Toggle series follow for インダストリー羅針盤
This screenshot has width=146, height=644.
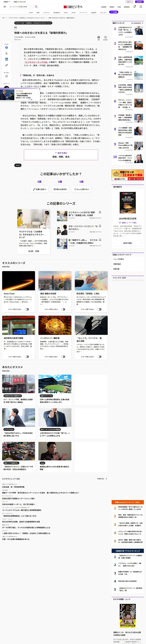63,357
